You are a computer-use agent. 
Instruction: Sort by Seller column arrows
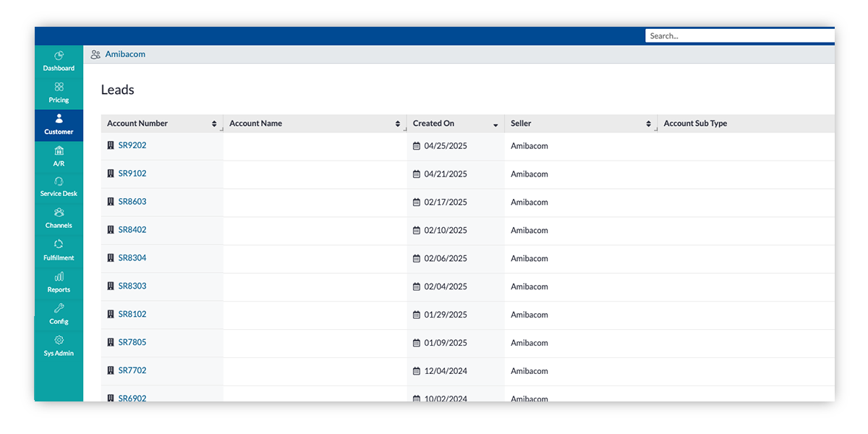click(649, 124)
